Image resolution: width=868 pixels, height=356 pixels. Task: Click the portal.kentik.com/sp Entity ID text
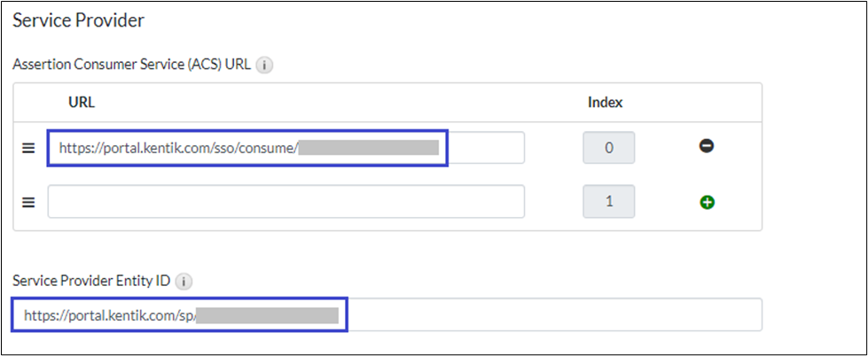(x=108, y=314)
